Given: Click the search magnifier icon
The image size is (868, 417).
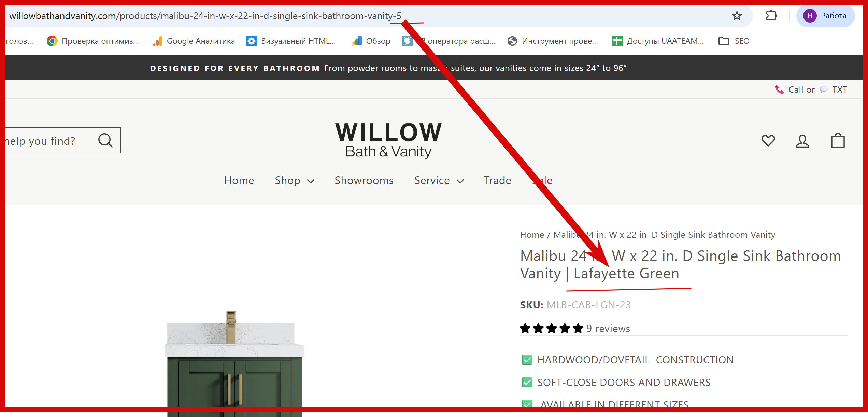Looking at the screenshot, I should click(105, 140).
